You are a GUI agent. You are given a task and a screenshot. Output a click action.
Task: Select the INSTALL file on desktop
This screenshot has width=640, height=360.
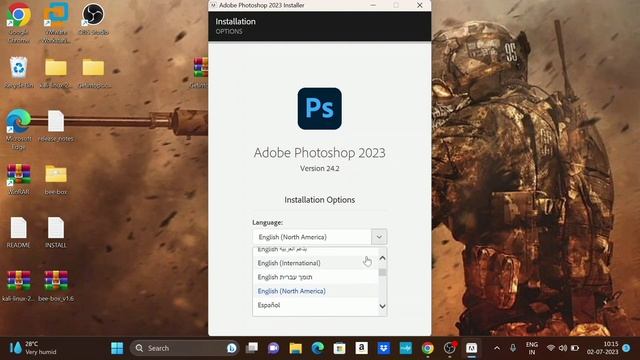[56, 232]
